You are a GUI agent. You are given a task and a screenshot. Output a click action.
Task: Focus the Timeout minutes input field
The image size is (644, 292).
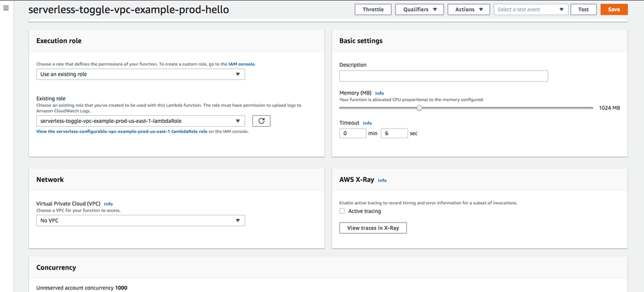pyautogui.click(x=352, y=133)
